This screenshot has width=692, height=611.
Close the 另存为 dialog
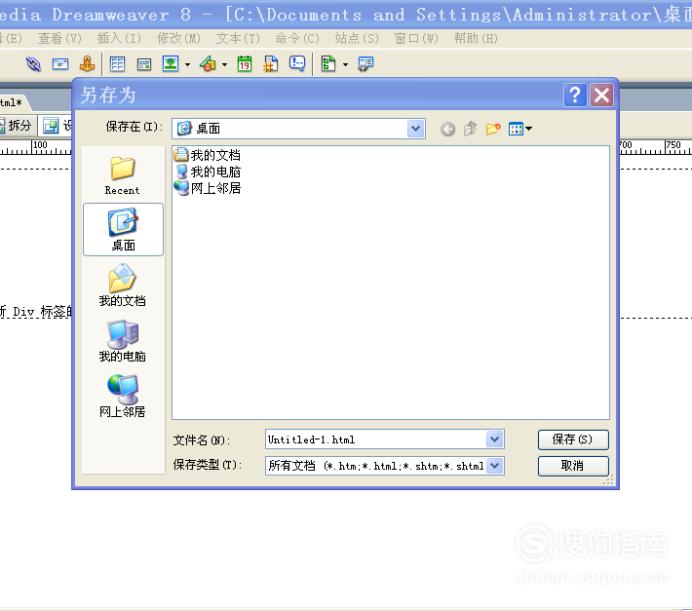(602, 95)
